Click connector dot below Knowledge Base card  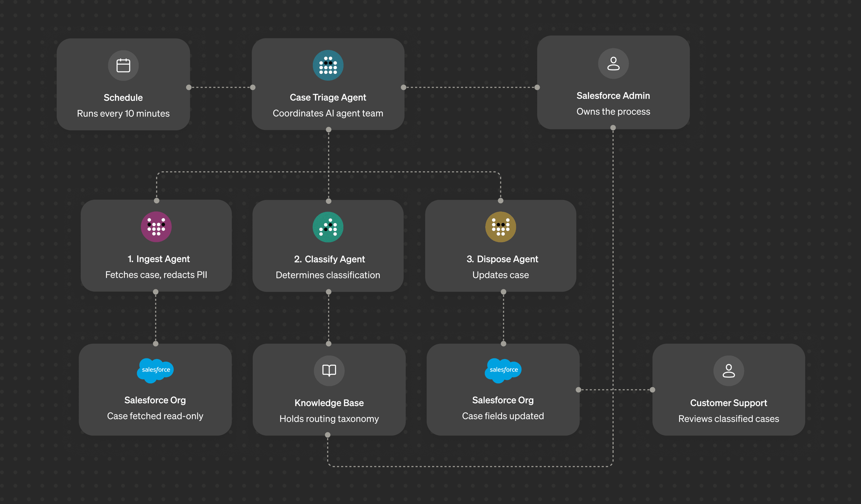coord(328,435)
